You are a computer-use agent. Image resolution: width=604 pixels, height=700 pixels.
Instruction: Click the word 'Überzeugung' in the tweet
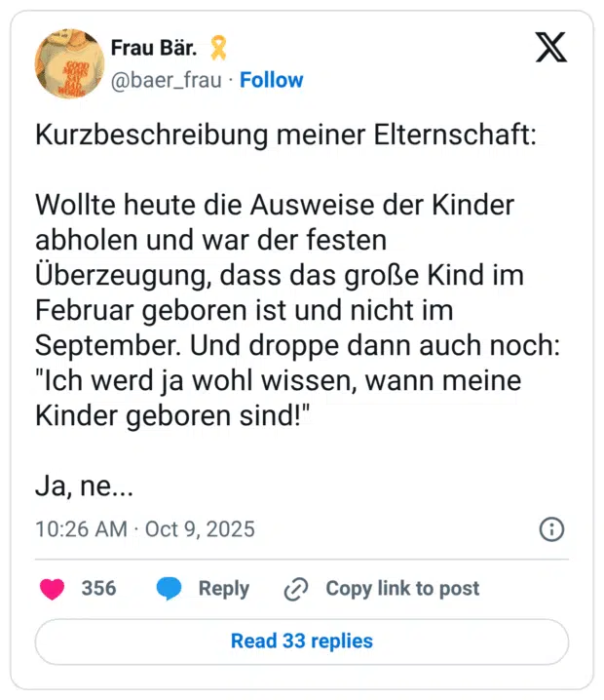coord(124,275)
